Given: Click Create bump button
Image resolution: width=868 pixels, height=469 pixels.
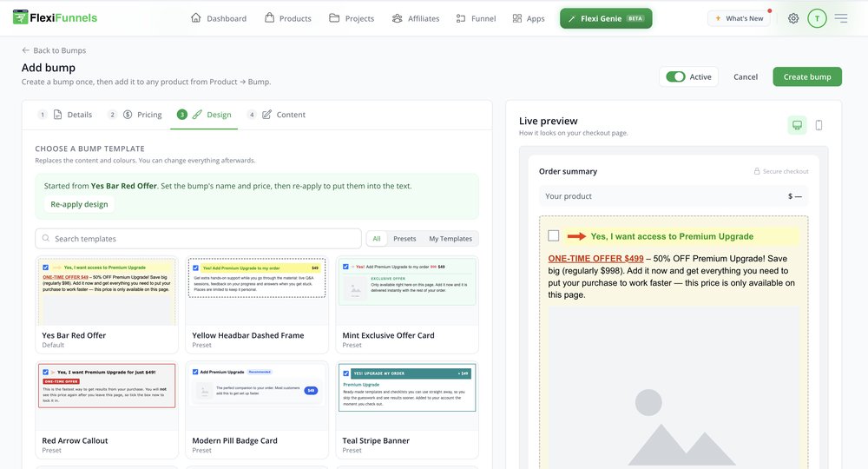Looking at the screenshot, I should 807,77.
